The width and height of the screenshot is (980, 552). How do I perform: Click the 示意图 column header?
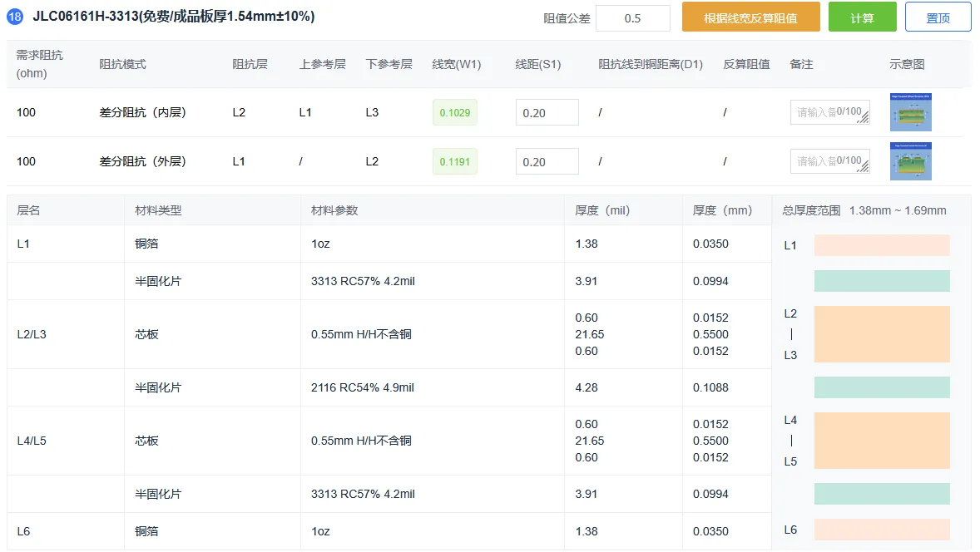(x=907, y=64)
